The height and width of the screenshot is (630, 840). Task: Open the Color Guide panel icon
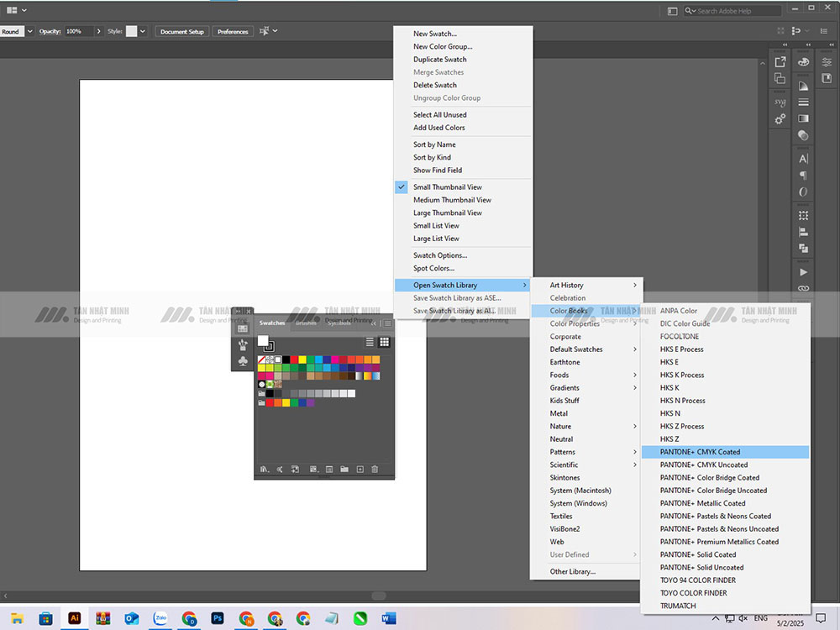(x=803, y=86)
